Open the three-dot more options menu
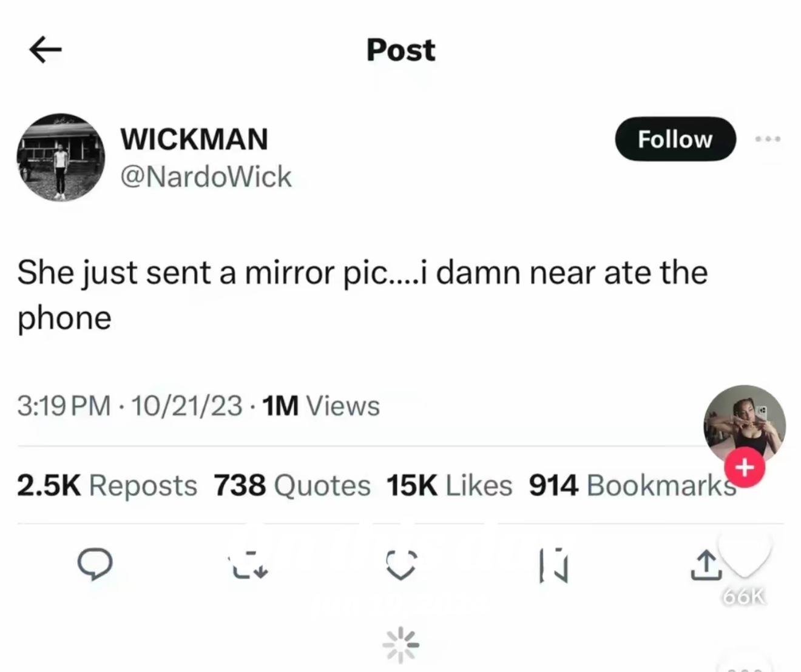Viewport: 801px width, 672px height. point(768,139)
